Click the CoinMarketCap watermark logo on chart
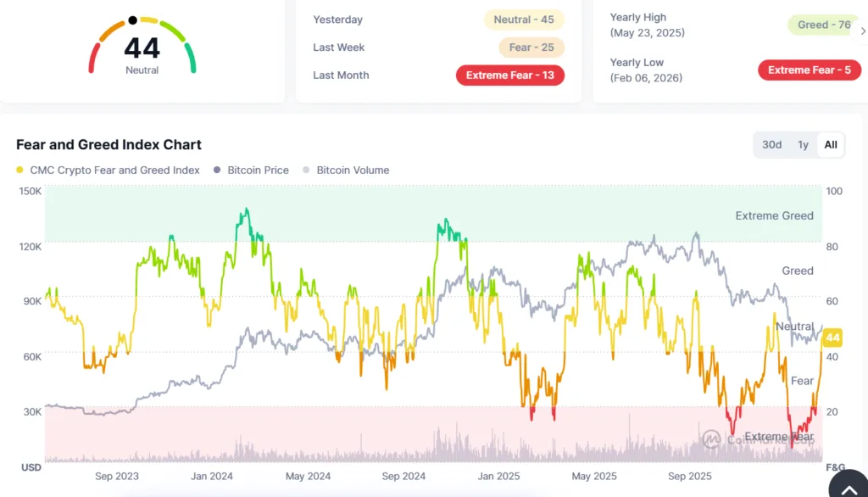Viewport: 868px width, 497px height. [x=710, y=438]
